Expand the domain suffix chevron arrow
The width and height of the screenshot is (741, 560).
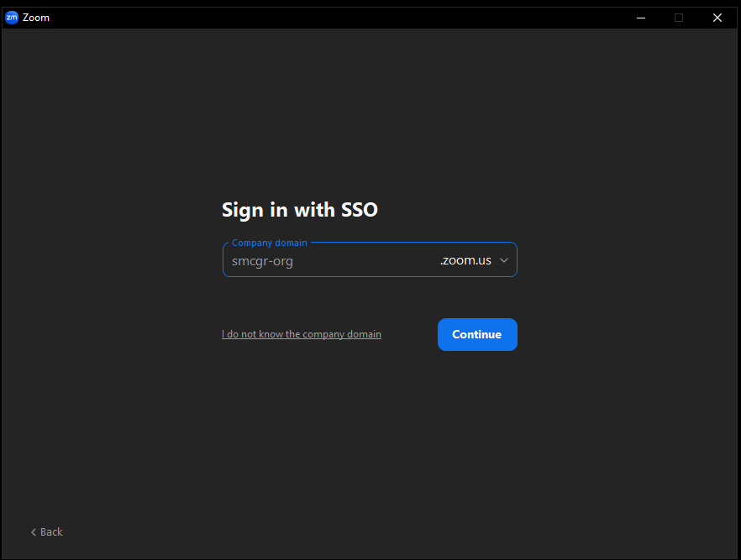click(504, 260)
